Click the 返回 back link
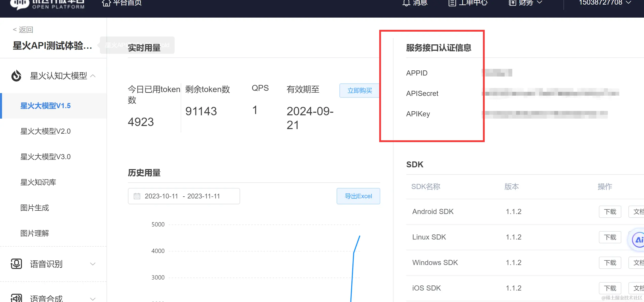Screen dimensions: 644x302 23,30
